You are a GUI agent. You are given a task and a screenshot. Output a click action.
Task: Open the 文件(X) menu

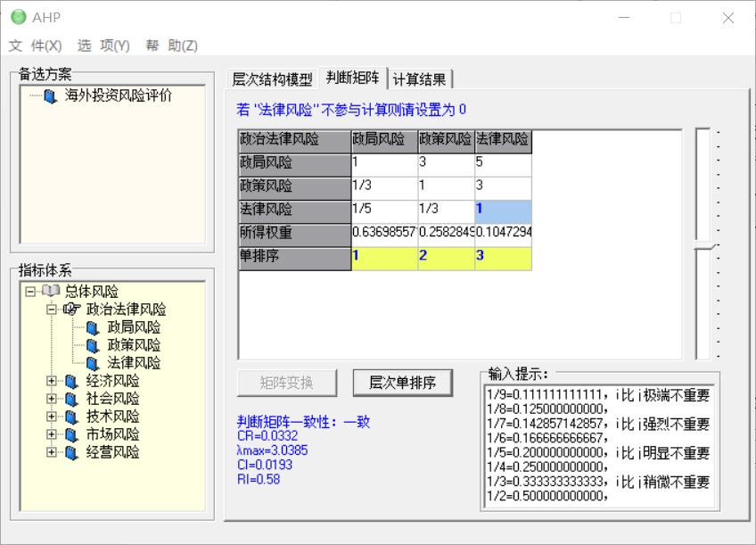point(36,45)
